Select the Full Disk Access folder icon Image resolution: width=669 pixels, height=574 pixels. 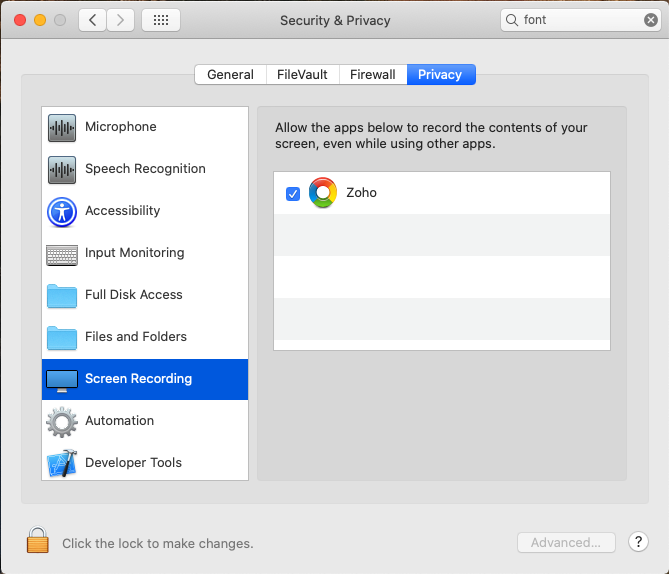(62, 295)
